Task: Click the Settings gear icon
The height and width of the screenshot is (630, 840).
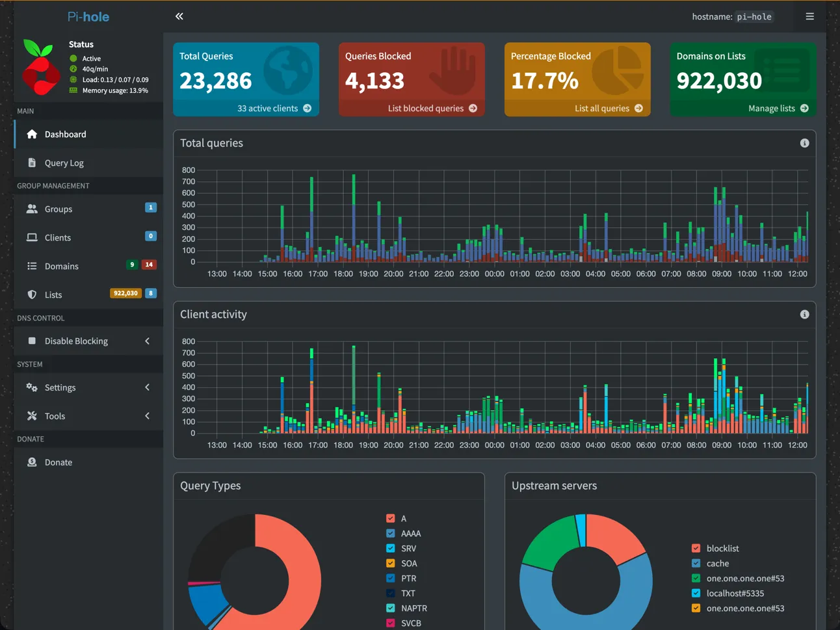Action: [31, 387]
